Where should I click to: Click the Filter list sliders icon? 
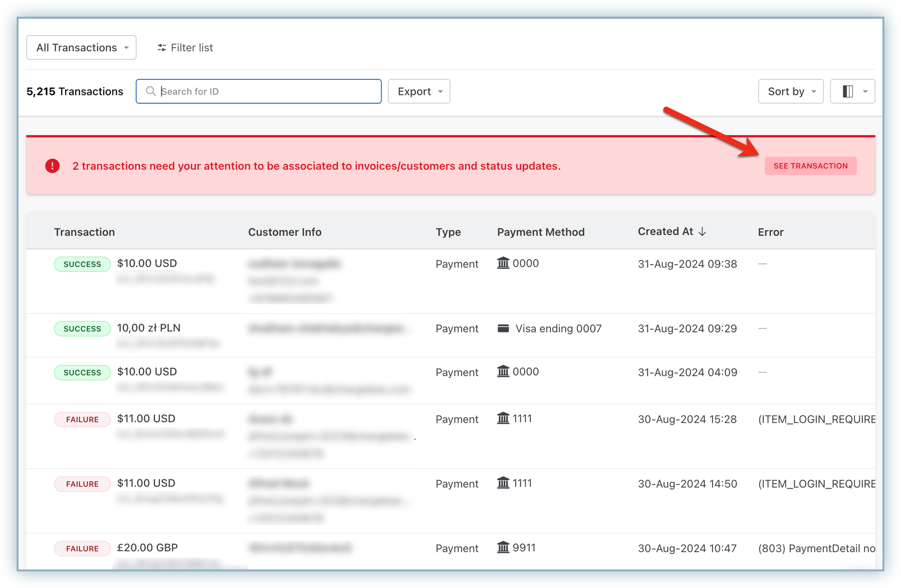161,47
